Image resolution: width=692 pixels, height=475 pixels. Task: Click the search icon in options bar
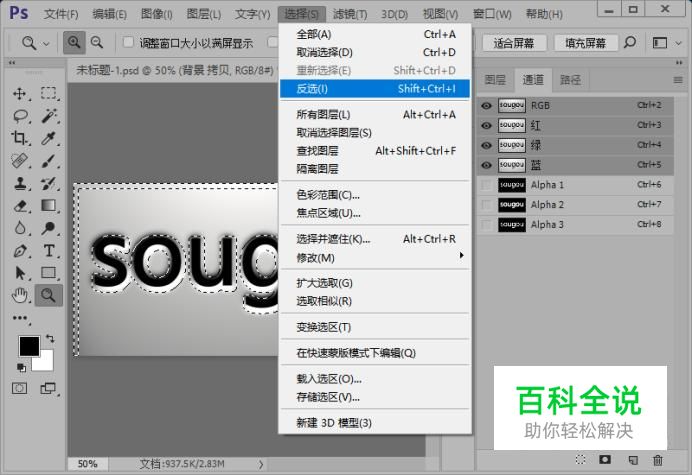click(630, 43)
